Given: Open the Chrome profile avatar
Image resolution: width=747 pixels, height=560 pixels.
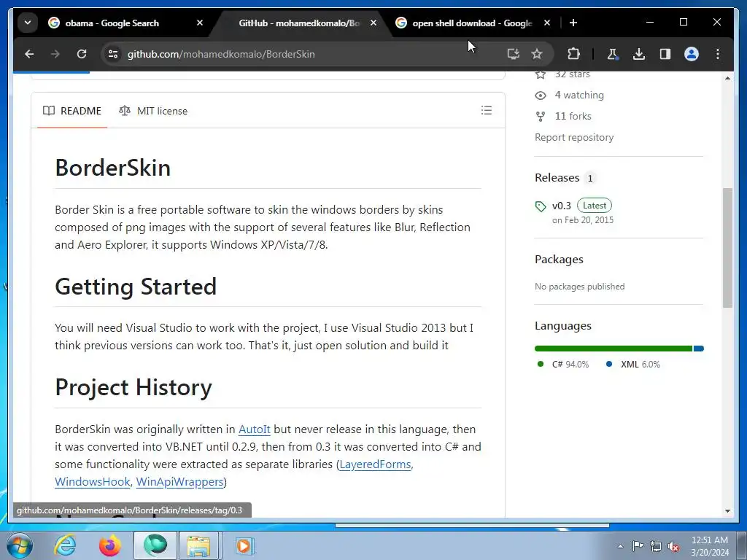Looking at the screenshot, I should pyautogui.click(x=692, y=54).
